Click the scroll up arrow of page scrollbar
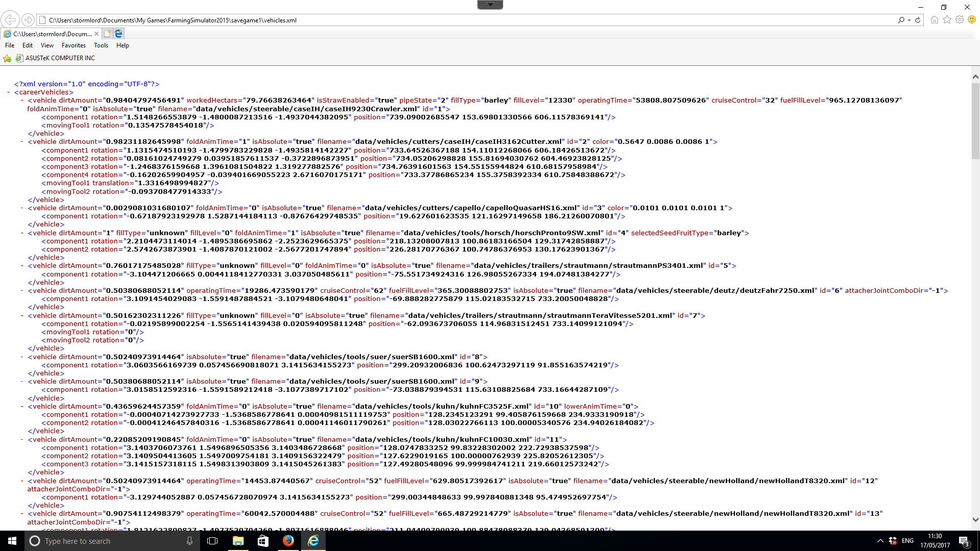The image size is (980, 551). (975, 77)
